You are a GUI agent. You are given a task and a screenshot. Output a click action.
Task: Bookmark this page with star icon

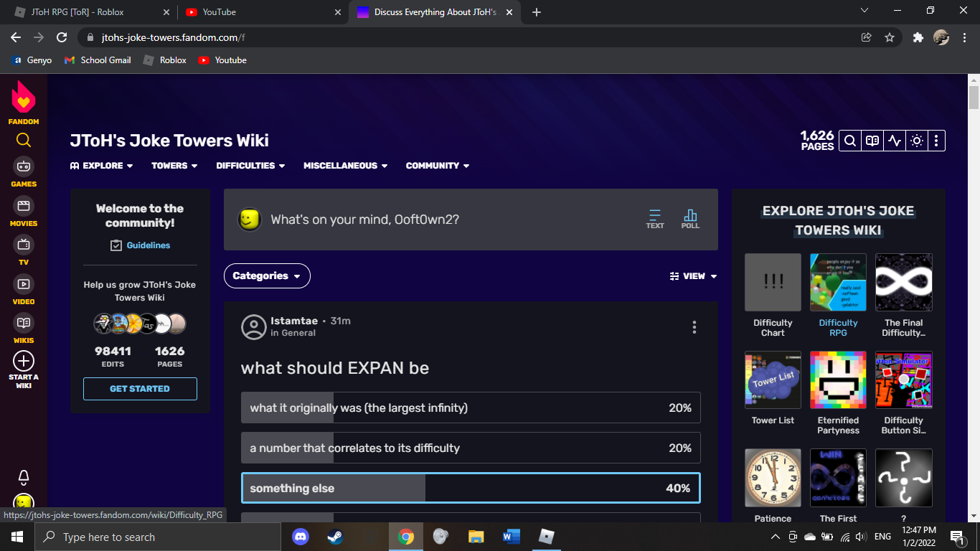(890, 37)
